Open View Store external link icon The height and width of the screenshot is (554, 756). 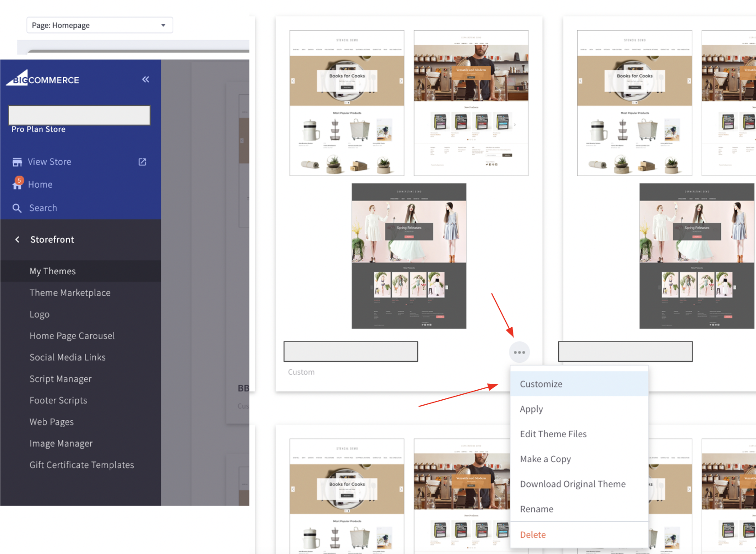(142, 162)
